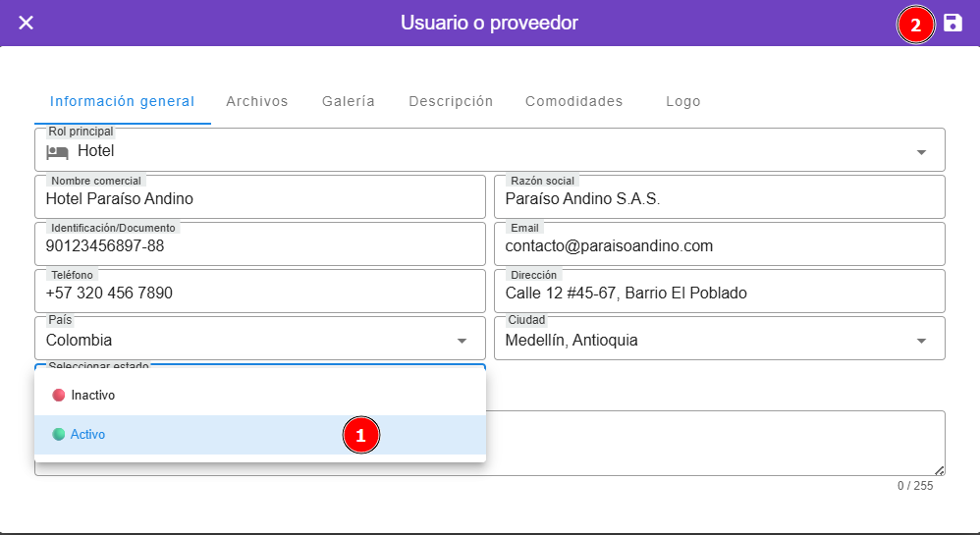980x535 pixels.
Task: Focus the Email input field
Action: pyautogui.click(x=719, y=246)
